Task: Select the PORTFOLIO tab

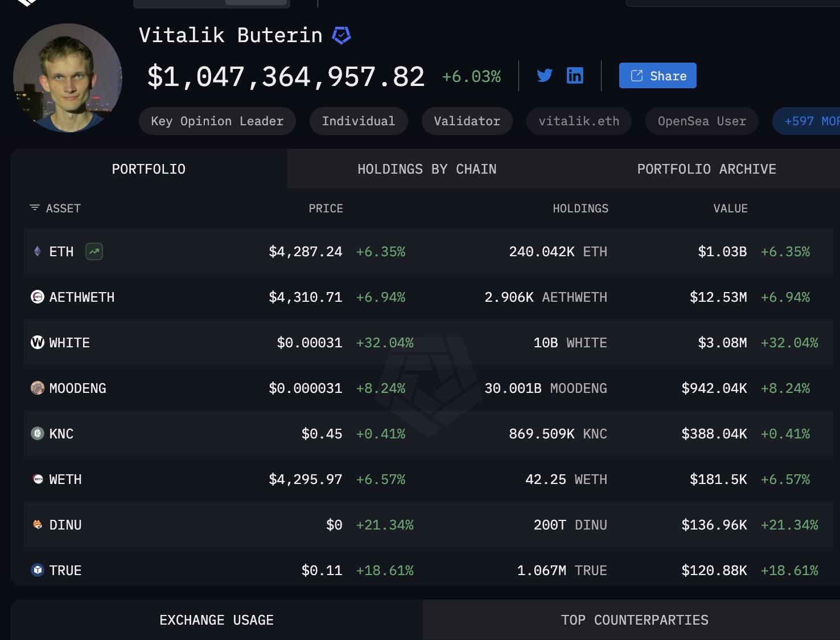Action: click(149, 169)
